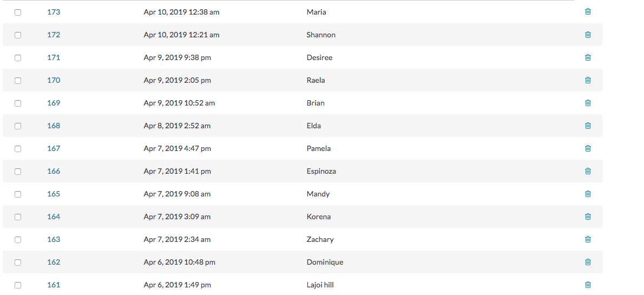Trash entry 164 from Korena
This screenshot has width=644, height=295.
[x=588, y=216]
